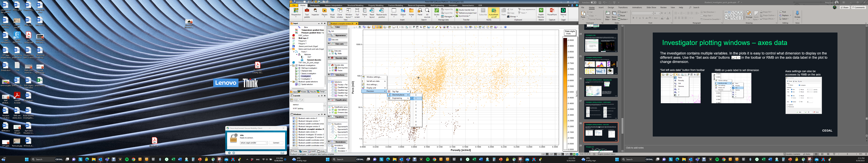Toggle the Autorefresh on/off button
The height and width of the screenshot is (163, 868).
click(493, 13)
